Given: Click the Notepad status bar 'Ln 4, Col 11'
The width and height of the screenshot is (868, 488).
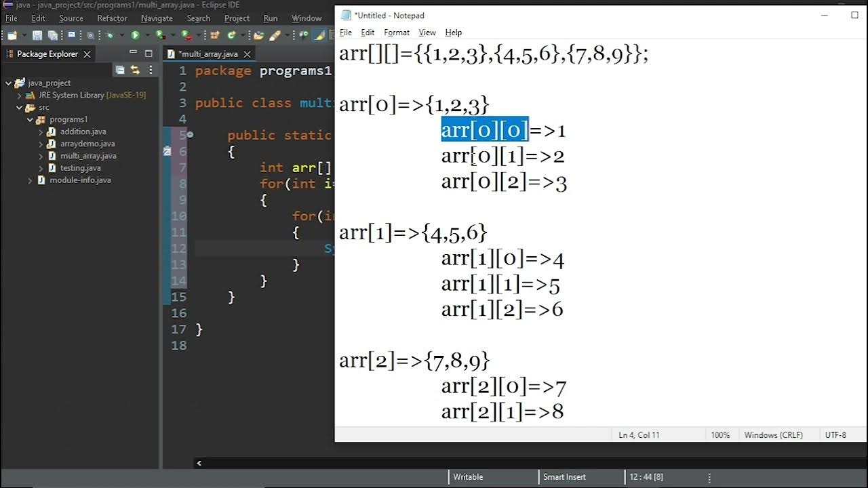Looking at the screenshot, I should tap(639, 435).
